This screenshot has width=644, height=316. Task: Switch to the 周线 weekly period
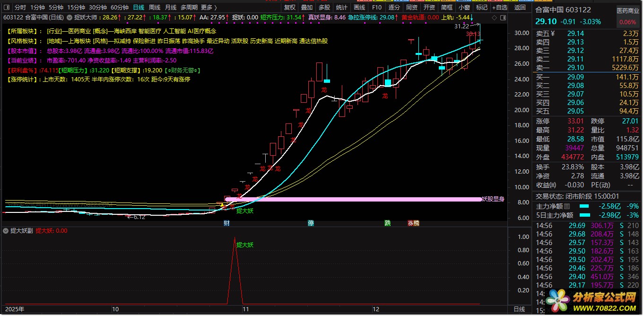(x=155, y=8)
